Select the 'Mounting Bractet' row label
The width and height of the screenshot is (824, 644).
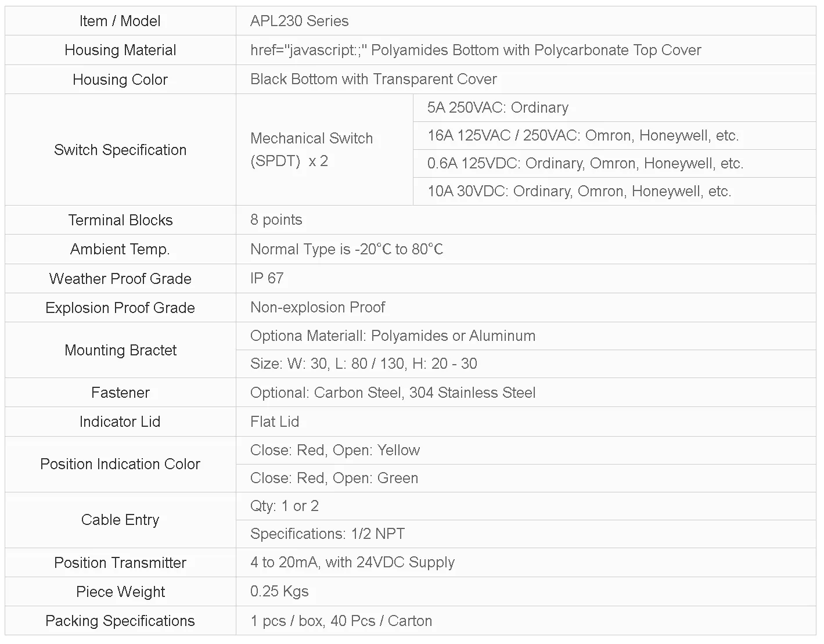pyautogui.click(x=120, y=350)
